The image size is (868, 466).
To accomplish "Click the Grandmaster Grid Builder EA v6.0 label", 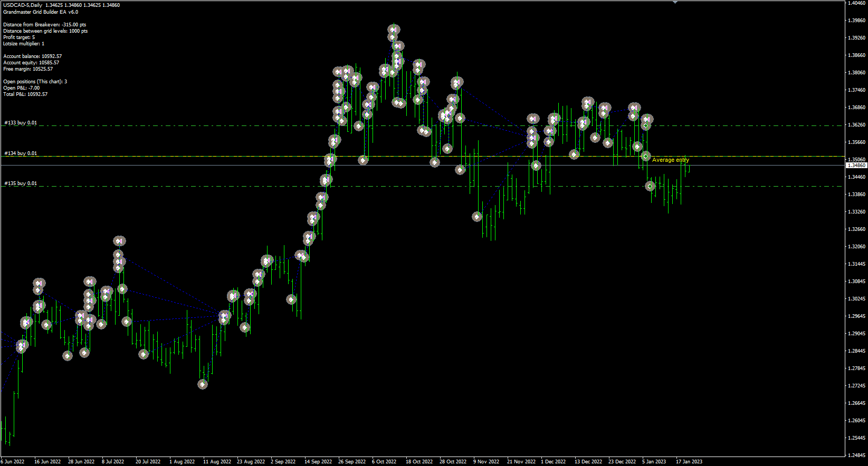I will tap(41, 12).
